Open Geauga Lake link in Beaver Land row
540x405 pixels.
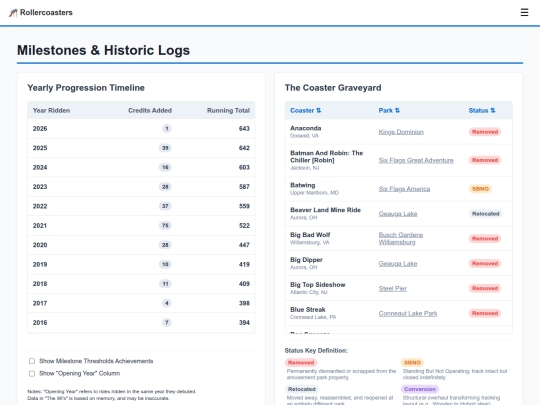point(398,214)
